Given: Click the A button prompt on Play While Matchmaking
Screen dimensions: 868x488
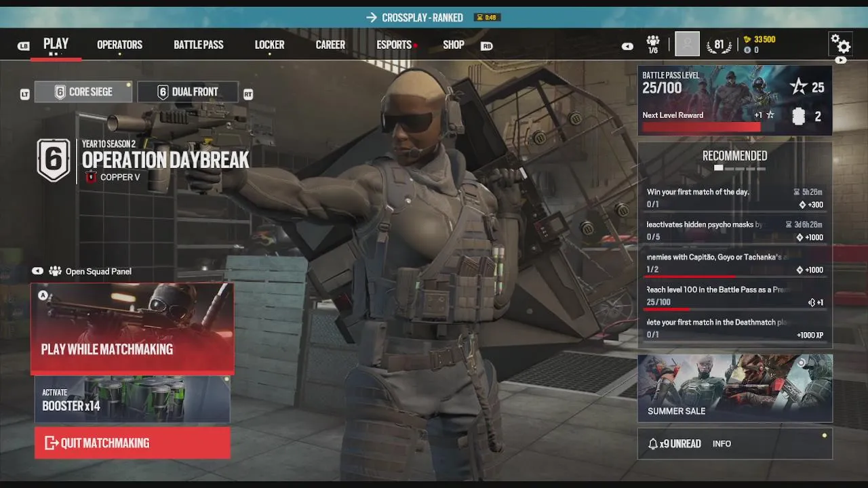Looking at the screenshot, I should pyautogui.click(x=43, y=296).
